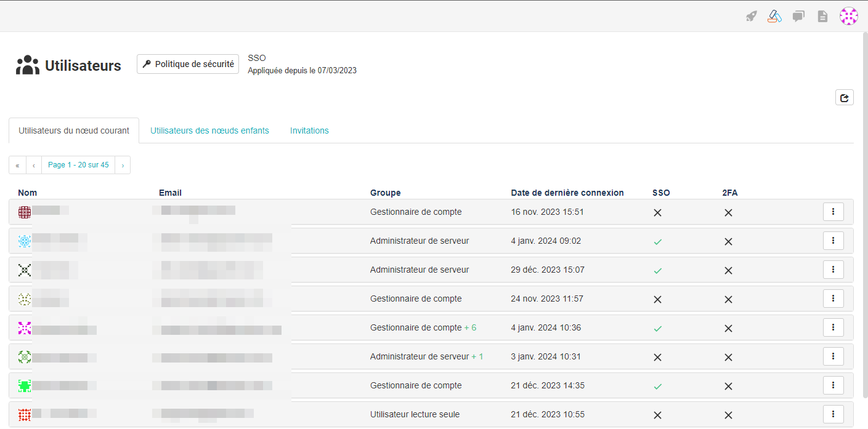Click the export share icon button
Viewport: 868px width, 429px height.
[x=844, y=97]
